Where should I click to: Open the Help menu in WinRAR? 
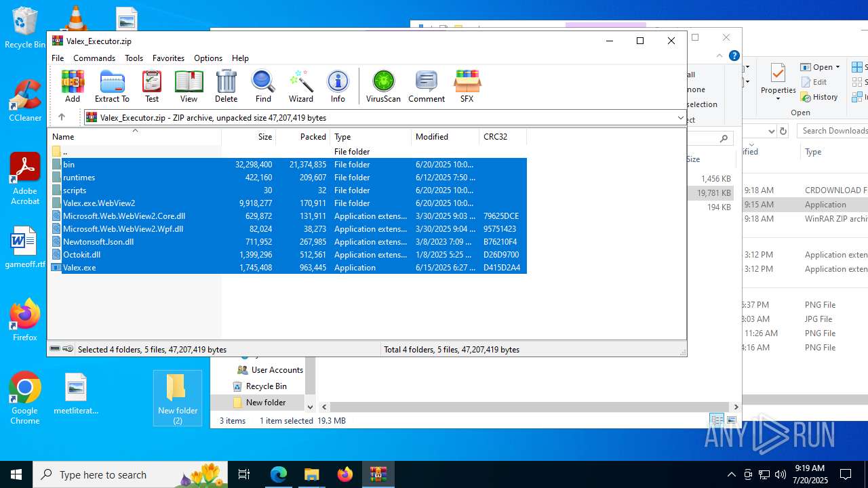click(x=240, y=58)
